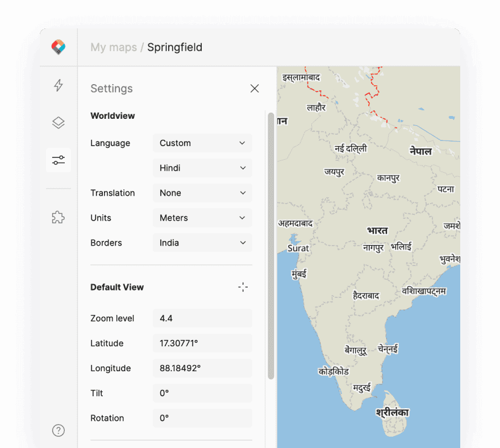Click the भारत country label on map
The image size is (500, 448).
click(377, 230)
